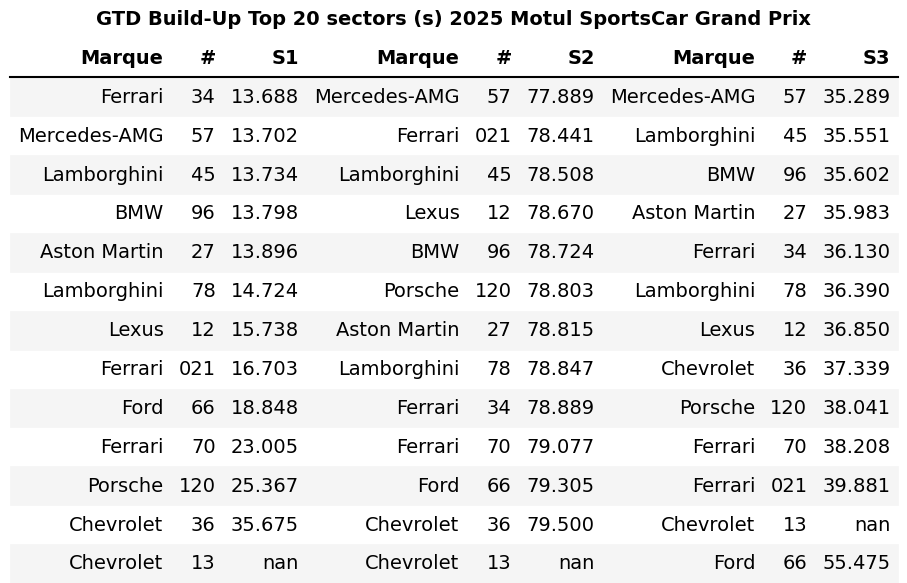Click the 23.005 S1 time cell

264,447
